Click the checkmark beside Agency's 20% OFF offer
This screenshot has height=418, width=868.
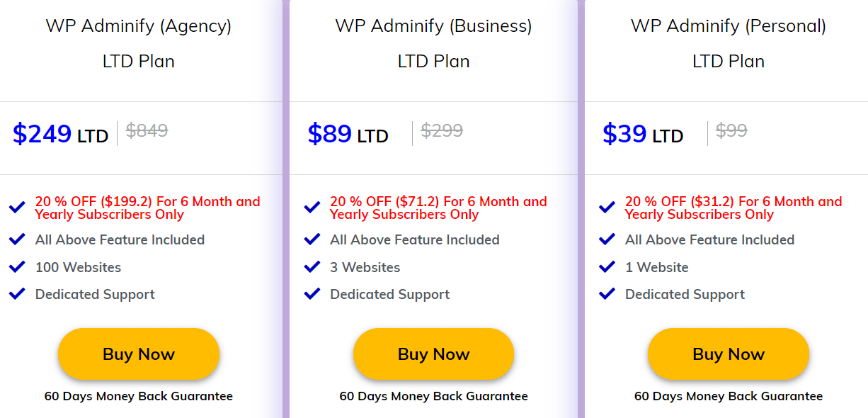(17, 206)
